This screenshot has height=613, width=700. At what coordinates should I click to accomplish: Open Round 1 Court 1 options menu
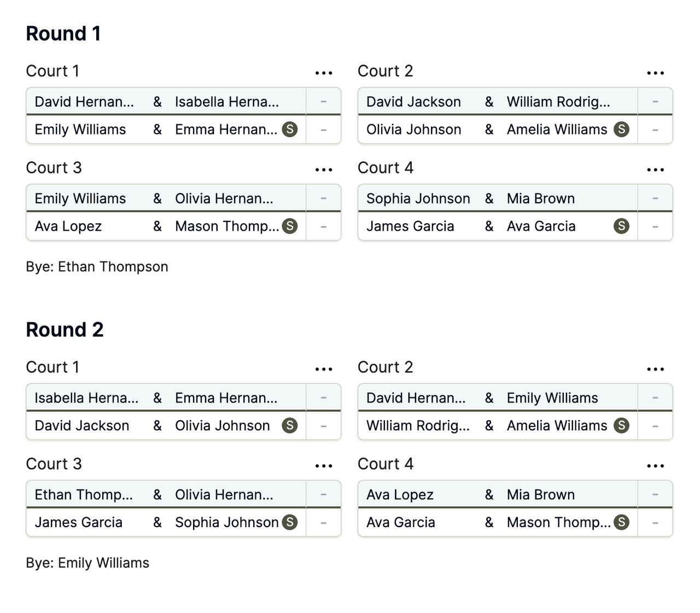(324, 73)
